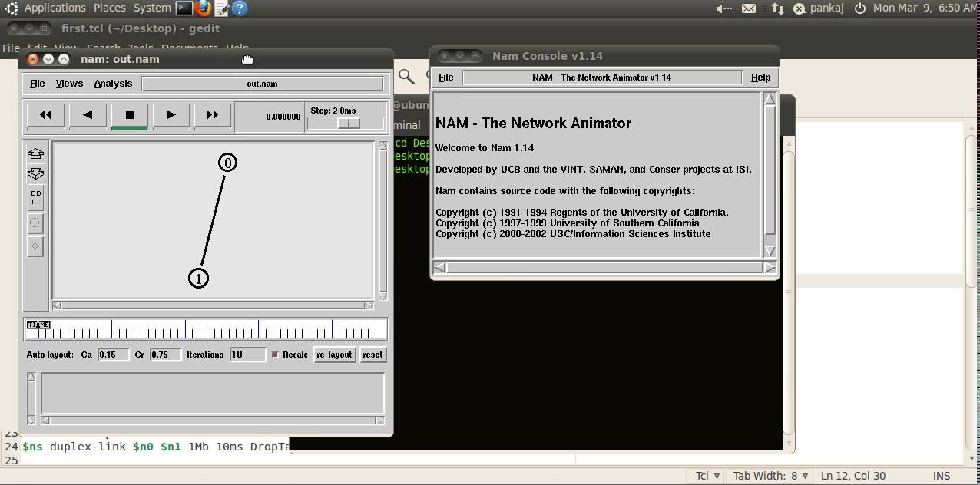Open the System menu in top panel
The width and height of the screenshot is (980, 485).
point(152,8)
